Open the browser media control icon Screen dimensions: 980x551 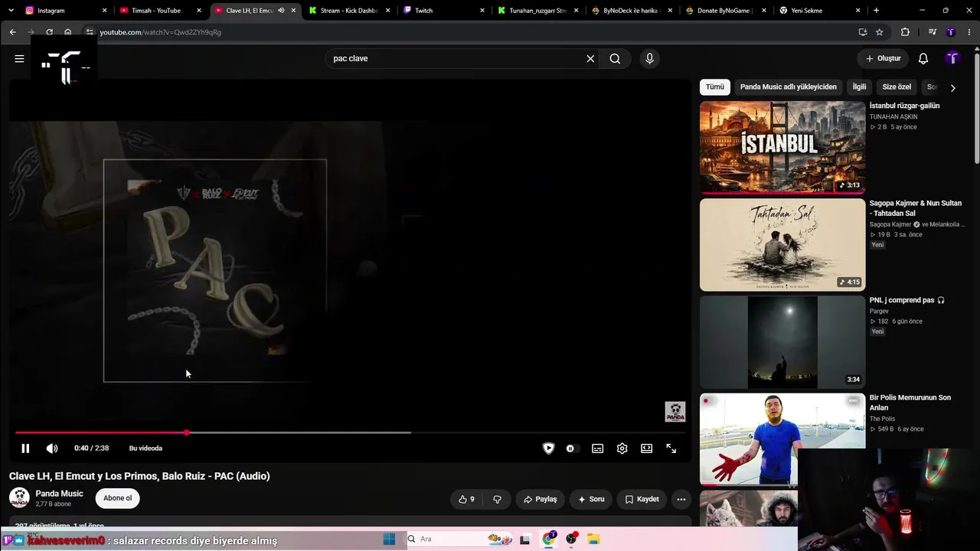click(x=932, y=32)
